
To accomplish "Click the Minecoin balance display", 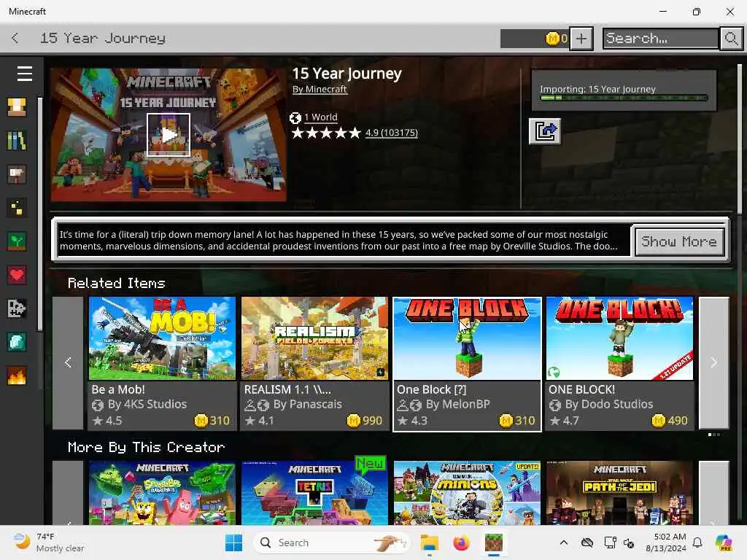I will 535,39.
